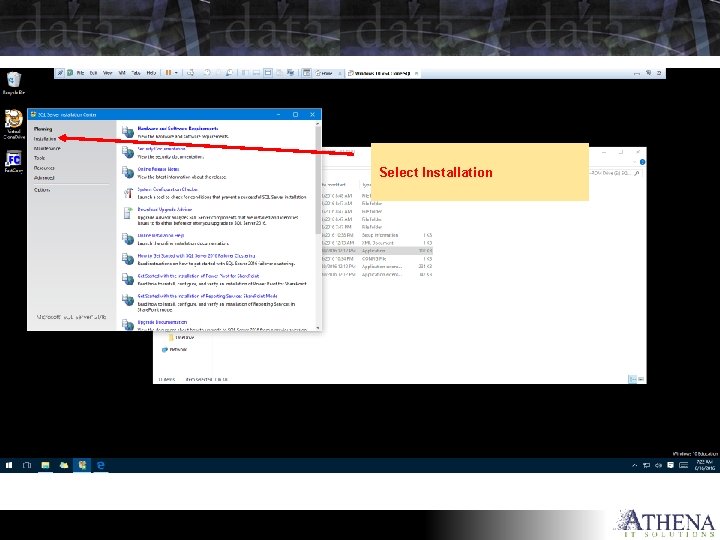The width and height of the screenshot is (720, 540).
Task: Open the Resources category
Action: (x=44, y=168)
